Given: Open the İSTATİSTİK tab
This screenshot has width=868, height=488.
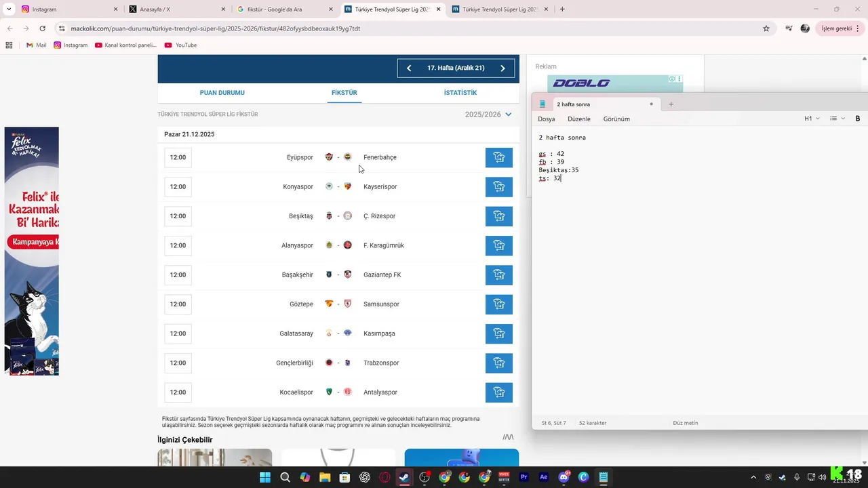Looking at the screenshot, I should (x=460, y=92).
